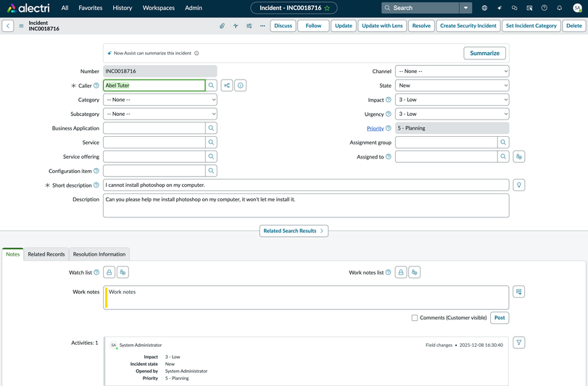
Task: Open the Category dropdown
Action: pos(160,100)
